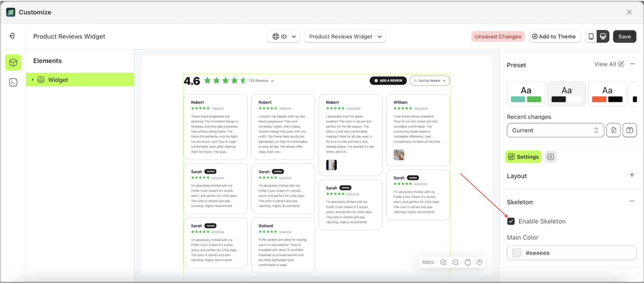The image size is (644, 284).
Task: Click the Save button
Action: point(624,36)
